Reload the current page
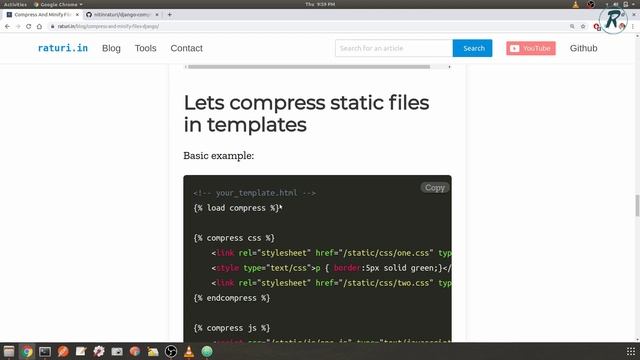640x360 pixels. click(x=29, y=27)
